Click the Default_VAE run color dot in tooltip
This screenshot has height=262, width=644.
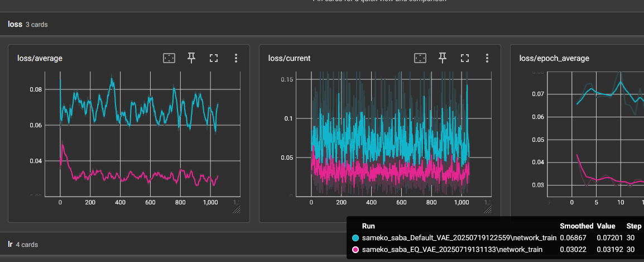point(355,238)
